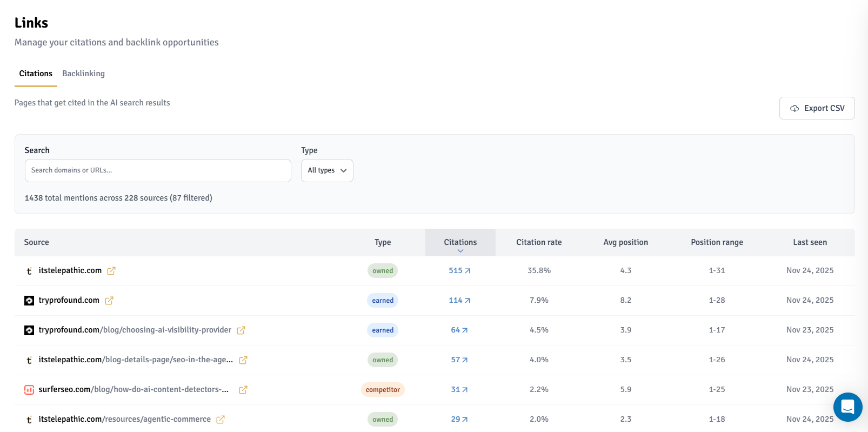Click the Citation rate column header
This screenshot has height=432, width=868.
pos(539,242)
